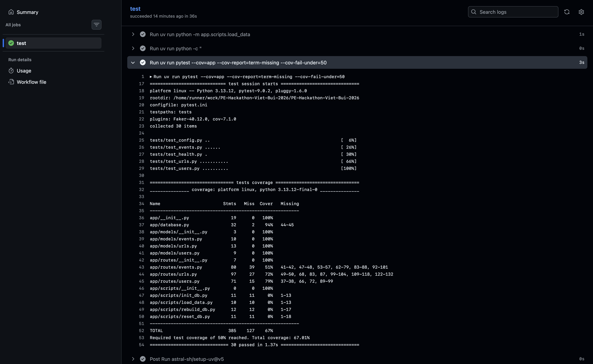Click the green success icon beside test job
This screenshot has width=593, height=364.
tap(11, 43)
